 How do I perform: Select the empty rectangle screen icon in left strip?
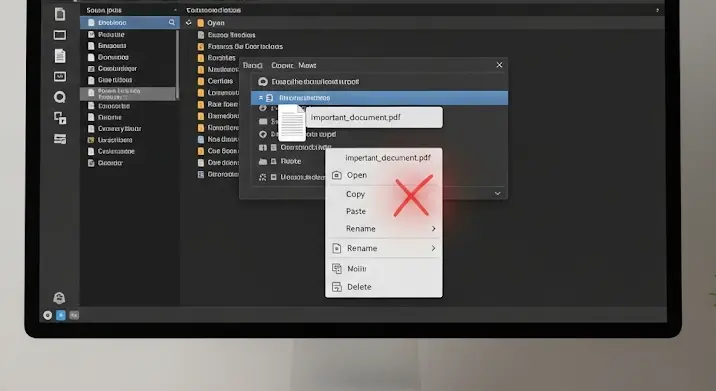click(x=60, y=35)
